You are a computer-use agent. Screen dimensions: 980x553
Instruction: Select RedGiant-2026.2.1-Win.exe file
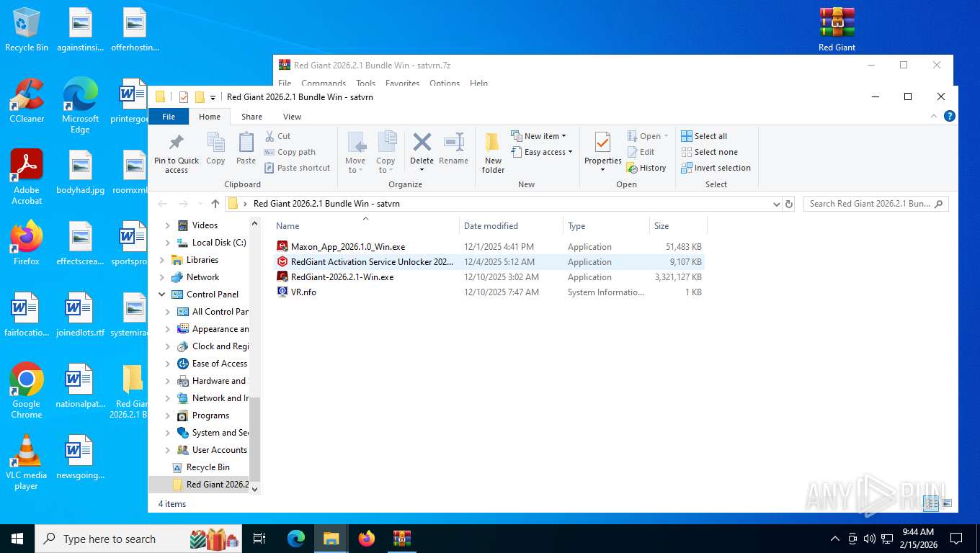489,277
